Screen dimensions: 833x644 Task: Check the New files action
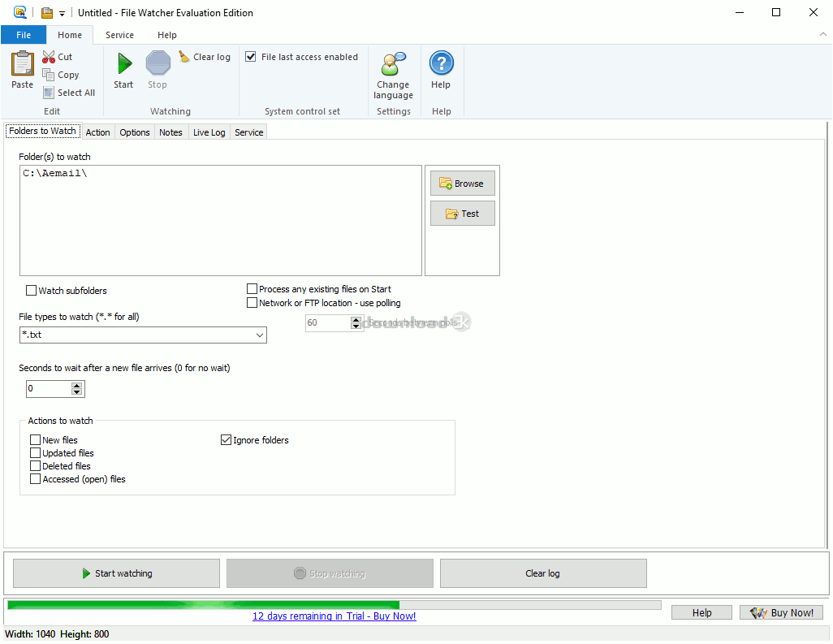(x=36, y=440)
